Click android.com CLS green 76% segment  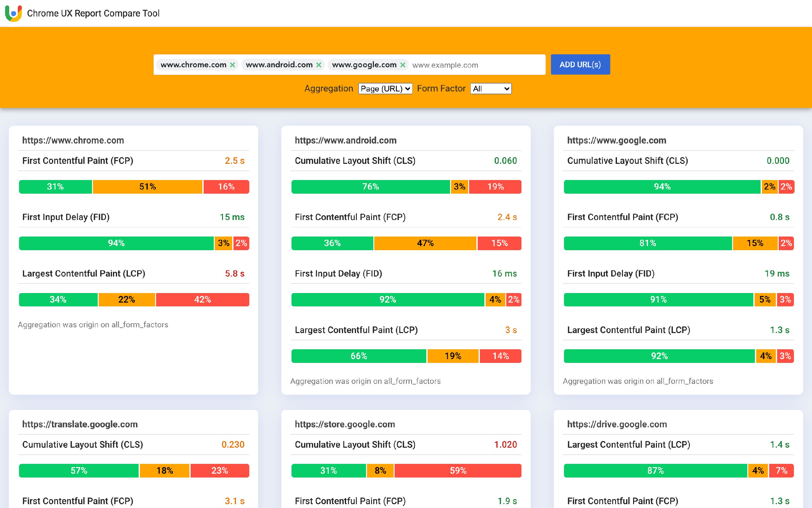(370, 187)
